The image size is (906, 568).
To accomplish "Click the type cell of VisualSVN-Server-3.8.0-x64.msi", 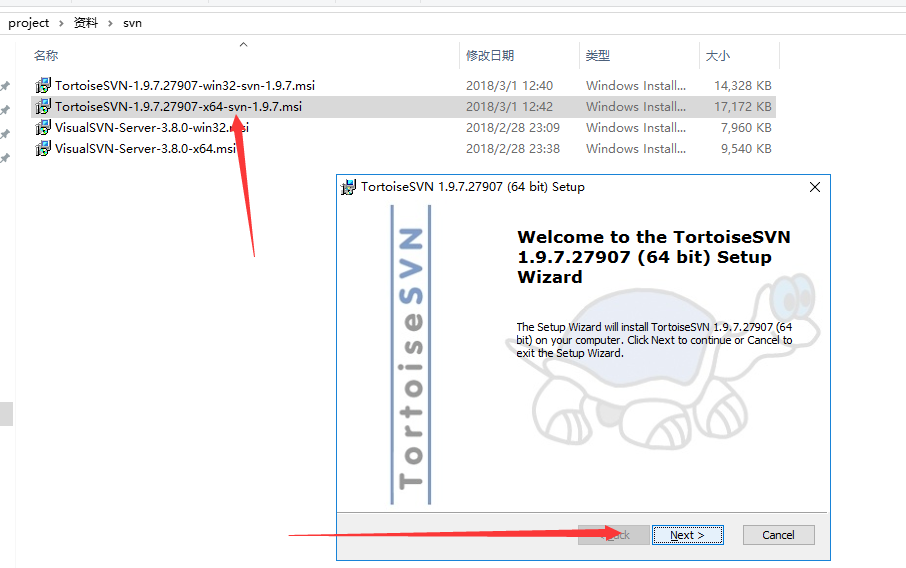I will coord(636,149).
